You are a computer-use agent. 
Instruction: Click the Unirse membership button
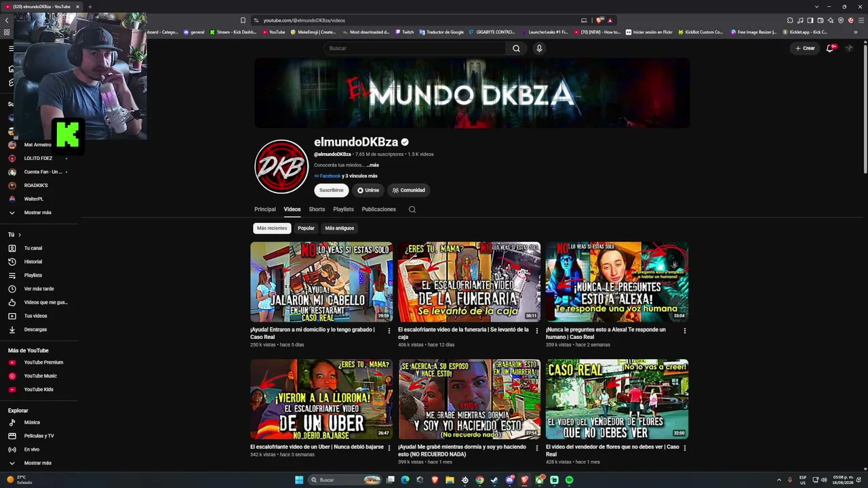[x=368, y=190]
